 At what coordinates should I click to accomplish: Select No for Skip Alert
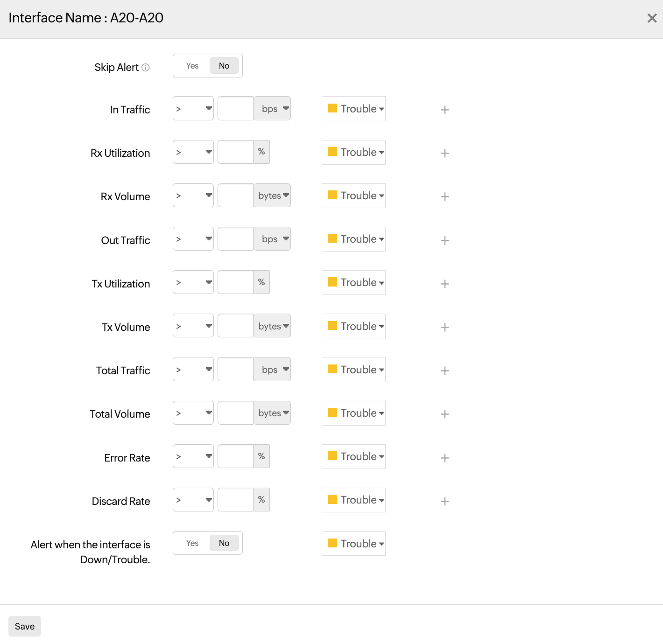[x=224, y=66]
